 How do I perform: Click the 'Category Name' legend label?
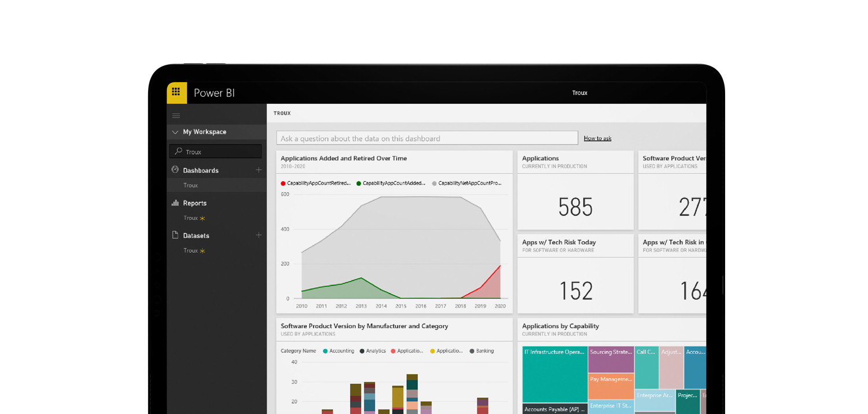click(299, 351)
